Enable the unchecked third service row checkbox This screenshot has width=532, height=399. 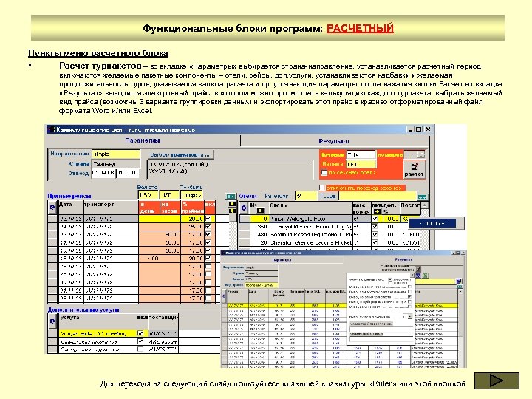[x=140, y=349]
